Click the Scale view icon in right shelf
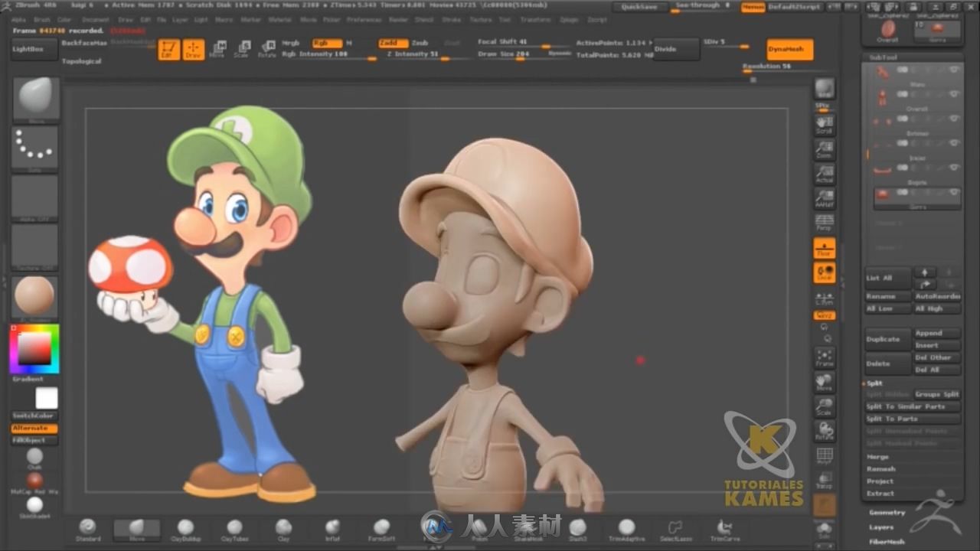 coord(824,406)
